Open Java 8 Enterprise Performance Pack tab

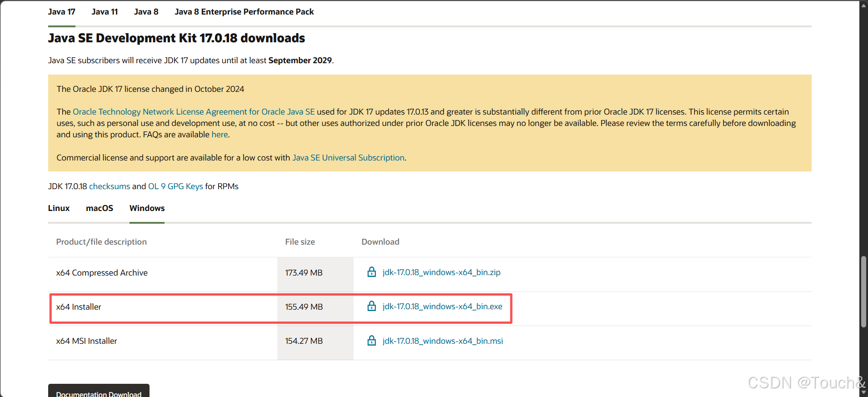244,12
